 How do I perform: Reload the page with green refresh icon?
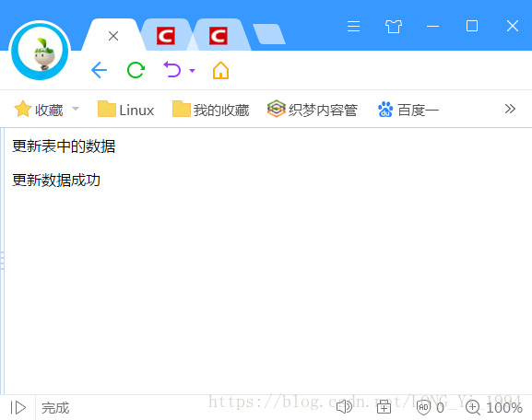136,70
